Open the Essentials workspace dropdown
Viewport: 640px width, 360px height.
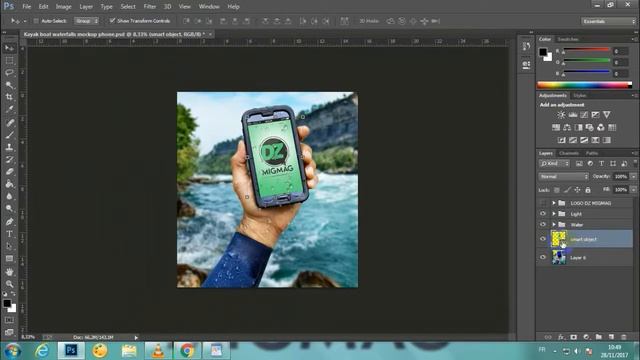click(x=608, y=21)
